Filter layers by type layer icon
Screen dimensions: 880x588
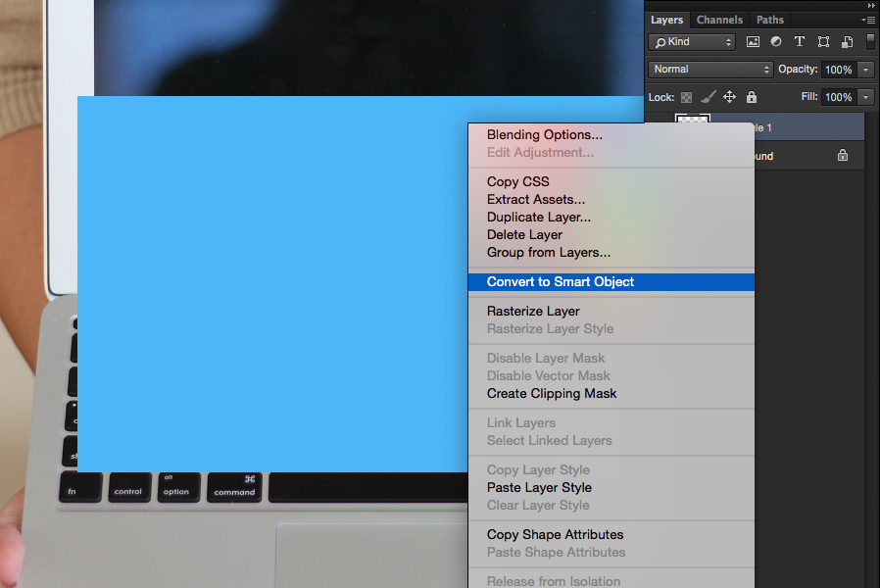point(800,41)
